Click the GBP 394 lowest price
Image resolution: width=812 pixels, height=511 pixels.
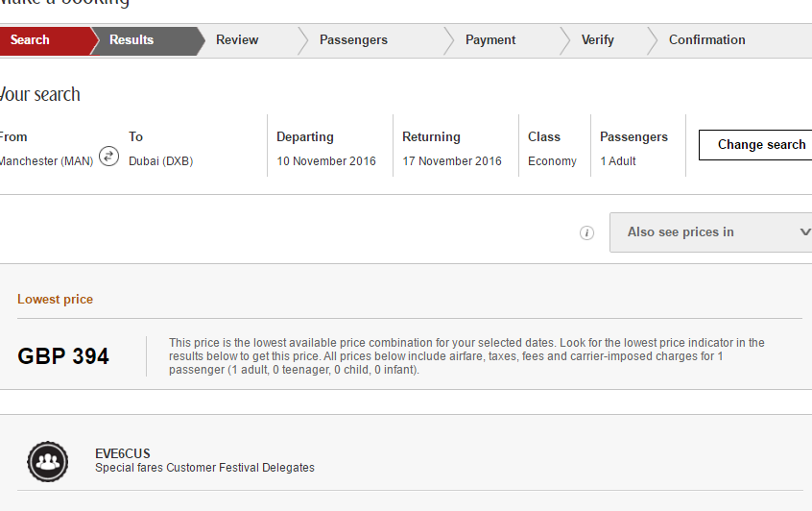tap(63, 356)
